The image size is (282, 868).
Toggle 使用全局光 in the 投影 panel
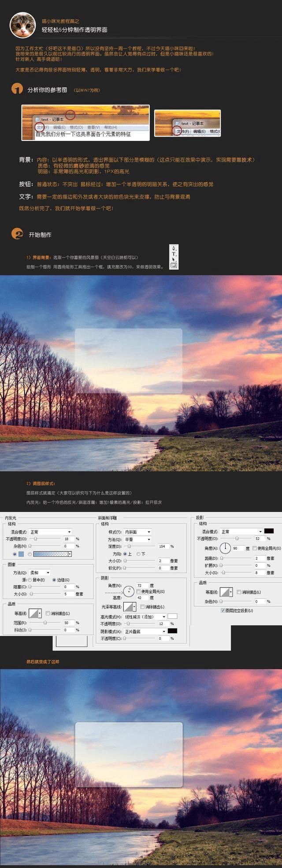[255, 548]
